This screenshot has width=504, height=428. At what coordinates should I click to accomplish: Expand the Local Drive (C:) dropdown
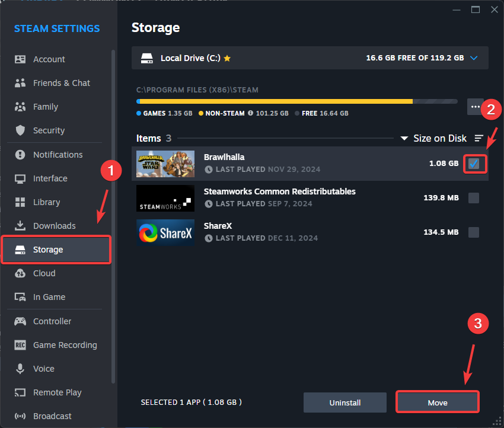[x=474, y=58]
